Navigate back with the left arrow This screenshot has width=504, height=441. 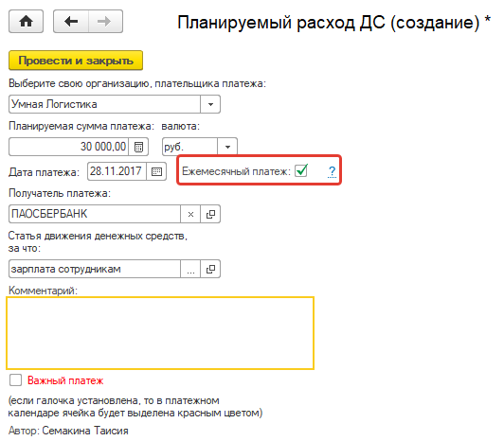[x=71, y=22]
